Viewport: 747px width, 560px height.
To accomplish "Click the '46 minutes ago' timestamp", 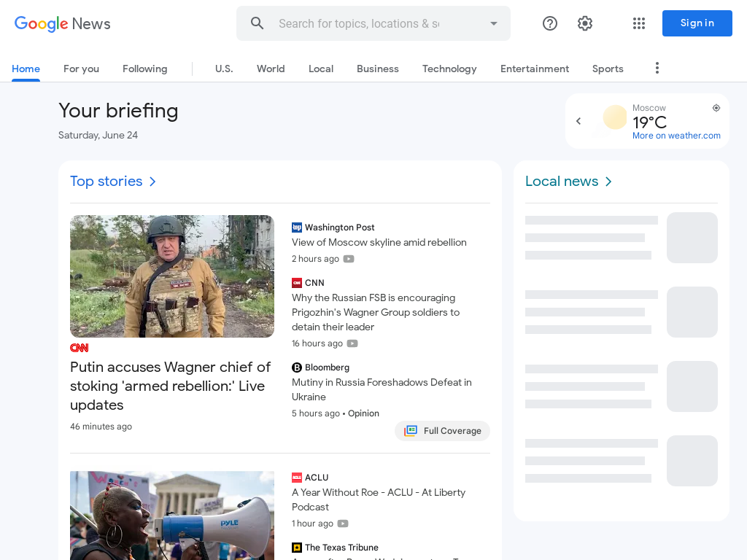I will click(x=101, y=427).
